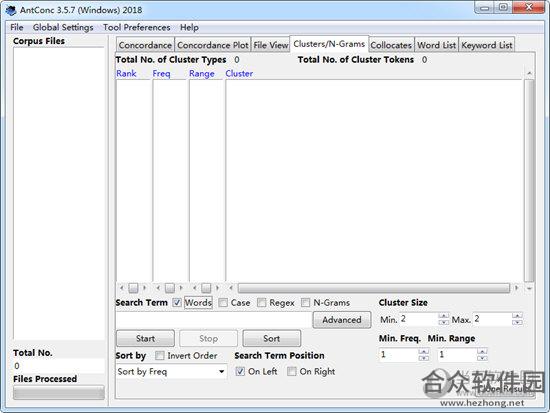Click the Range column scrollbar thumb
The image size is (550, 413).
click(x=206, y=288)
